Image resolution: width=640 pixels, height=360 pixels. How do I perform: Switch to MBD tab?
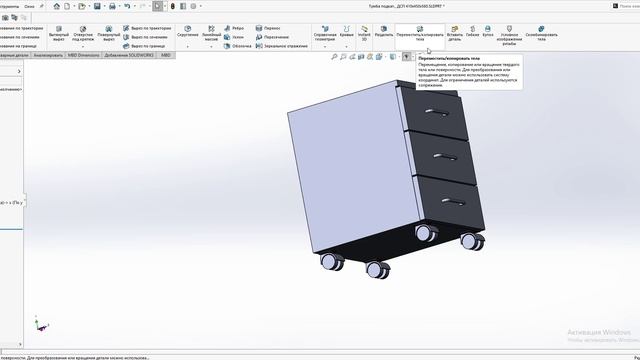point(166,55)
